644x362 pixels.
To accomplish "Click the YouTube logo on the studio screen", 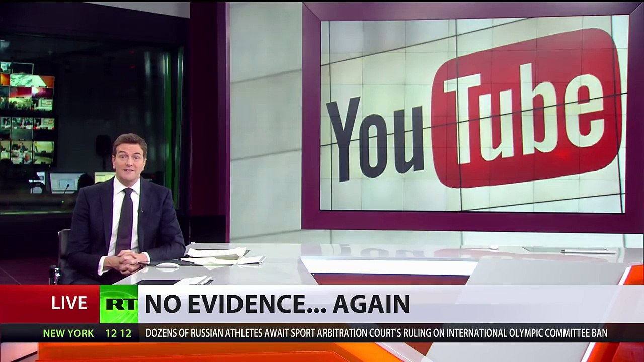I will [473, 108].
